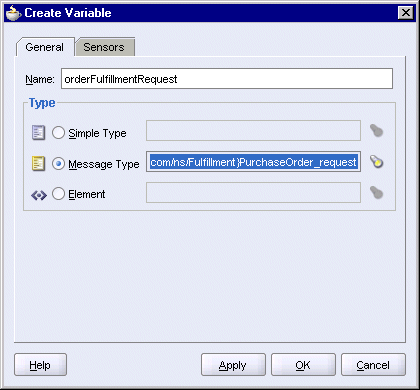Click the Element text box
This screenshot has height=390, width=420.
tap(253, 192)
